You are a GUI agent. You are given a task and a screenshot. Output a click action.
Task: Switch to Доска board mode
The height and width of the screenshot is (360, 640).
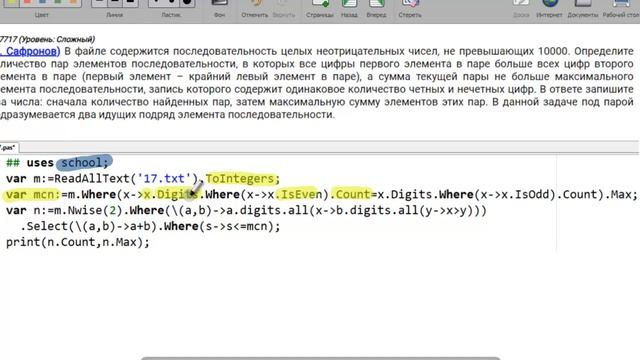pyautogui.click(x=521, y=9)
